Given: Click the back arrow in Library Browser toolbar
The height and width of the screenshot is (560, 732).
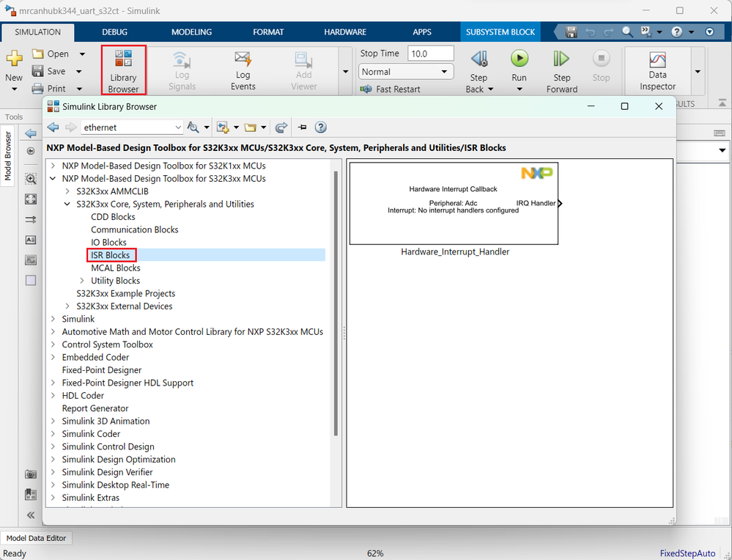Looking at the screenshot, I should [x=53, y=127].
